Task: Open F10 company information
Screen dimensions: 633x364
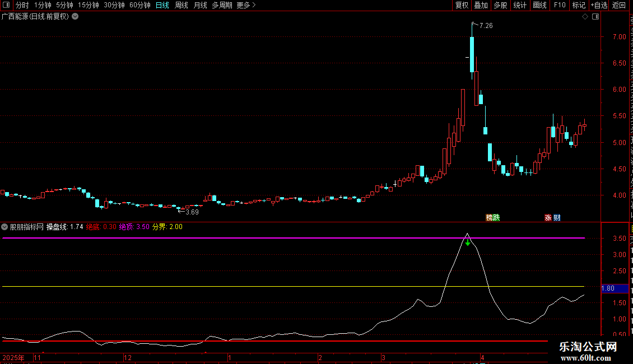Action: (560, 5)
